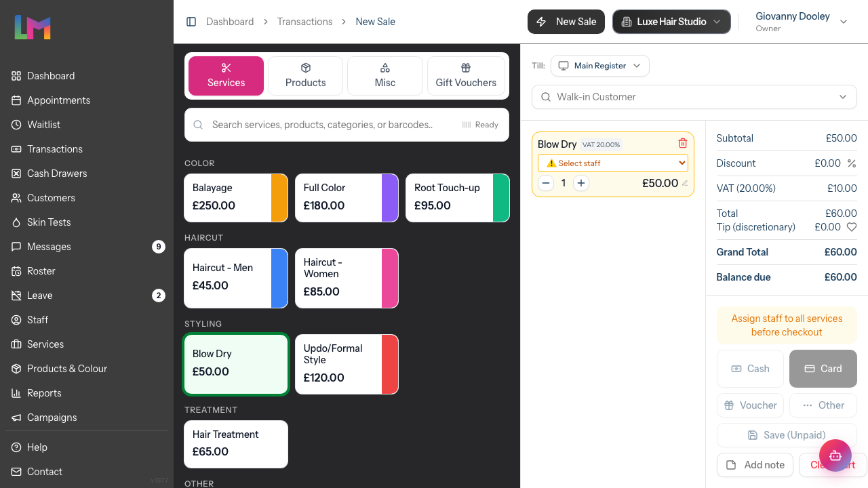Switch to the Misc tab
This screenshot has width=868, height=488.
(385, 76)
